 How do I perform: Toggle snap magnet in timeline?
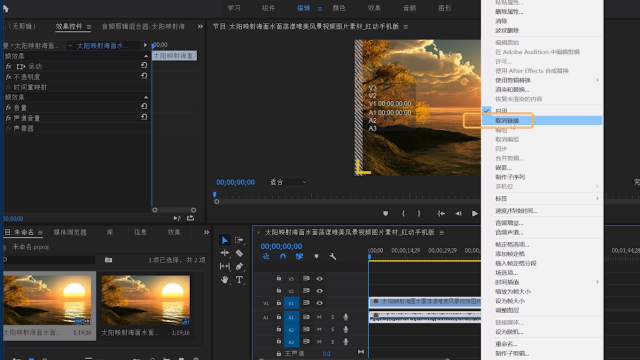click(x=283, y=256)
